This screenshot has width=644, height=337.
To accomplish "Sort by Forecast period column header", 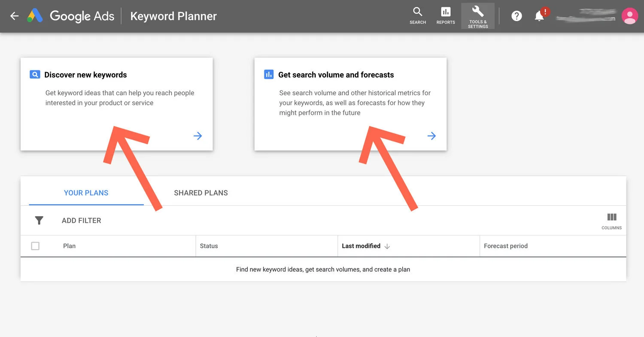I will (x=506, y=246).
